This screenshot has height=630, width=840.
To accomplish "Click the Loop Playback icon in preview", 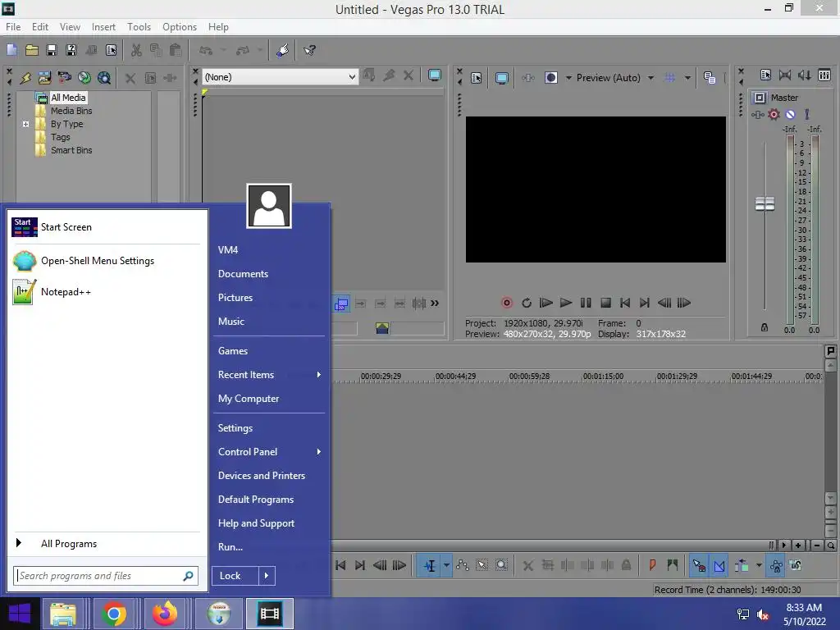I will [527, 303].
